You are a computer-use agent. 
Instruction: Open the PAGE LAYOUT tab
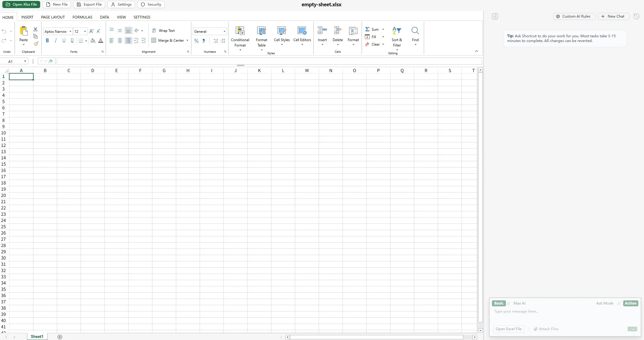(53, 17)
